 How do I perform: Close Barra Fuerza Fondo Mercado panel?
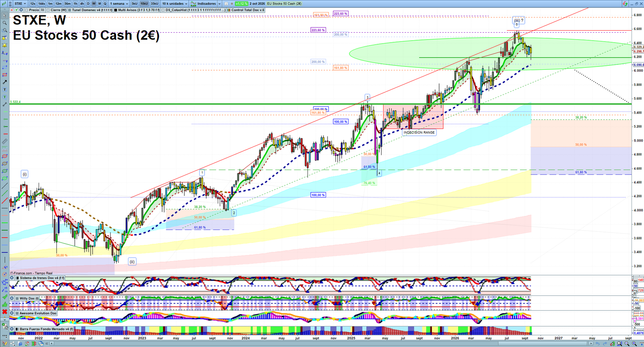tap(12, 329)
